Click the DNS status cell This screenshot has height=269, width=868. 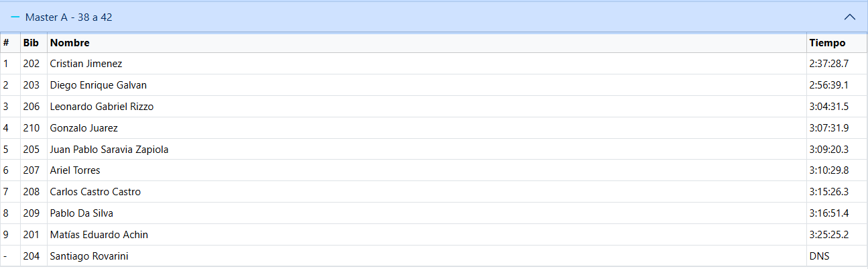(818, 257)
